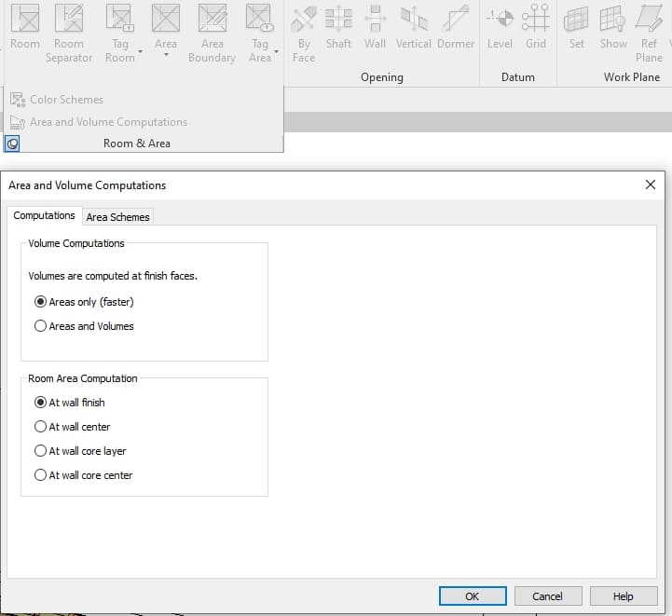
Task: Click the Grid datum tool
Action: coord(536,26)
